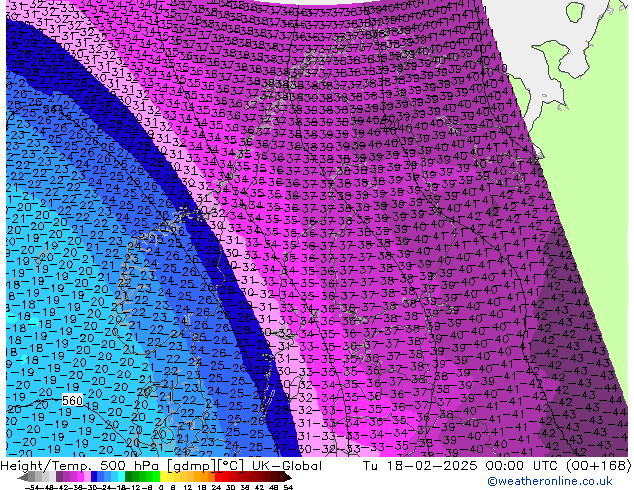
Task: Click the 'UK-Global' model name text
Action: (x=287, y=466)
